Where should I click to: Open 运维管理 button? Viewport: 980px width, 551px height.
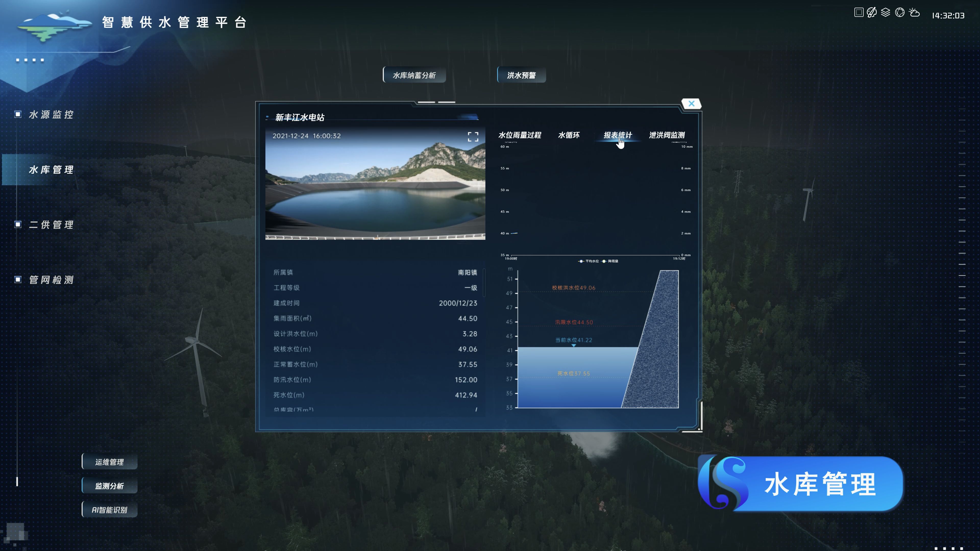point(109,462)
